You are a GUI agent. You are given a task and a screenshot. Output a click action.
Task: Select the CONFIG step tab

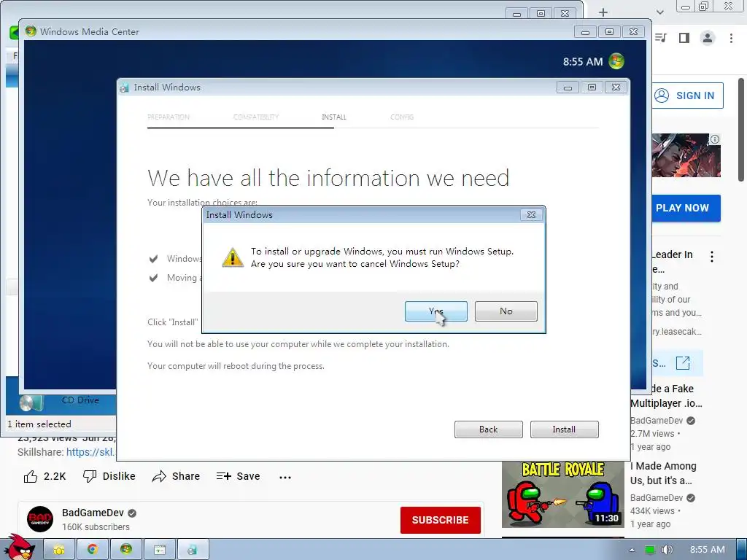click(x=402, y=117)
